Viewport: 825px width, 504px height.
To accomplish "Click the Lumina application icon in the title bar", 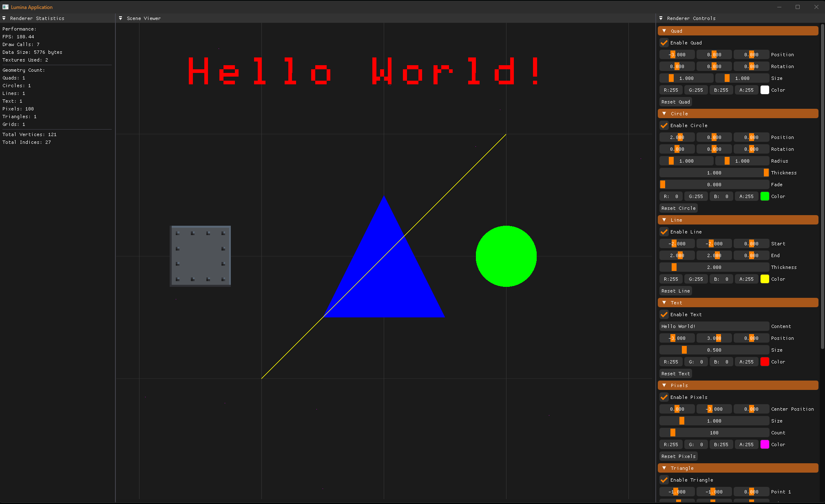I will [x=5, y=7].
